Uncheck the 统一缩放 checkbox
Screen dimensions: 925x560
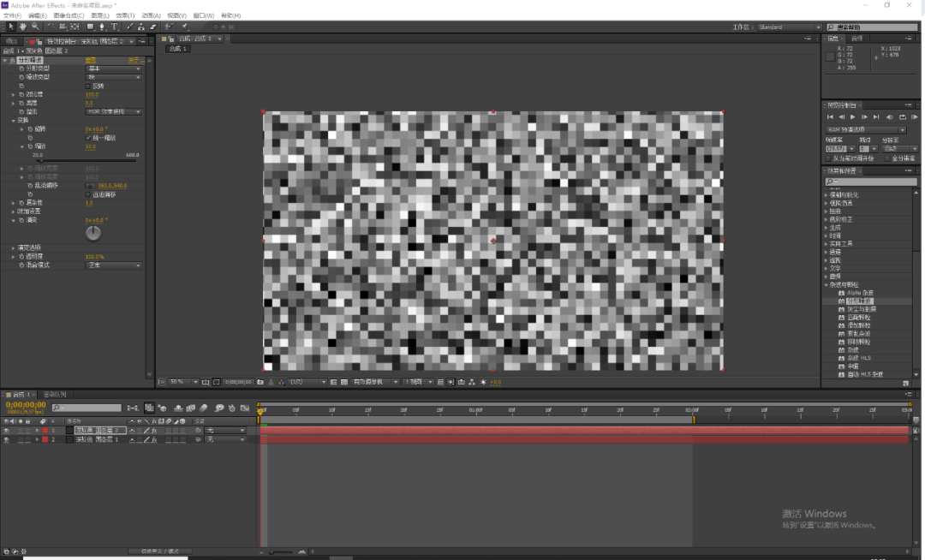(88, 138)
